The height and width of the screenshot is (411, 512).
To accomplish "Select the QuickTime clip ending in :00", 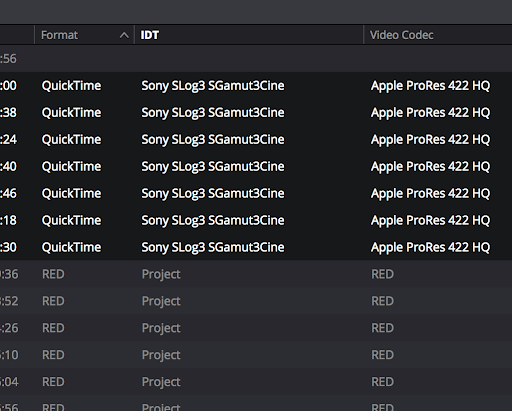I will pyautogui.click(x=256, y=86).
